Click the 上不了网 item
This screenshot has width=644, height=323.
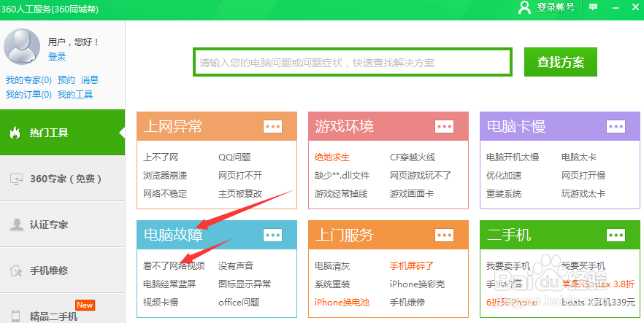coord(160,157)
